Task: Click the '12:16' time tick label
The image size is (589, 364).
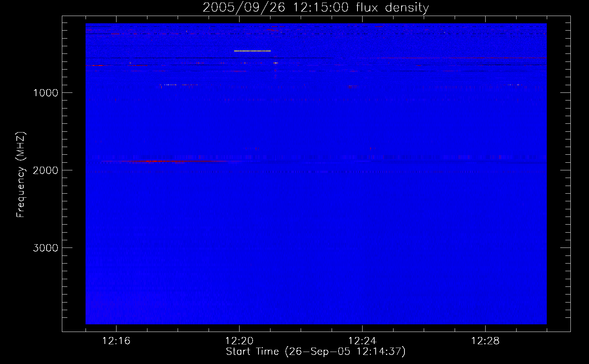Action: tap(116, 341)
